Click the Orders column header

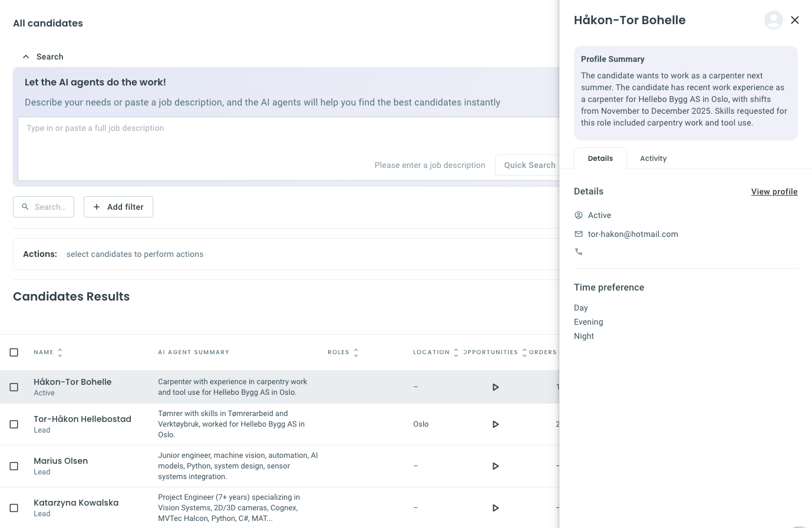(543, 352)
